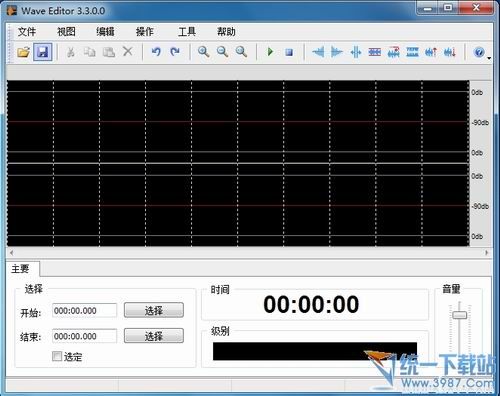Image resolution: width=500 pixels, height=396 pixels.
Task: Close the Wave Editor window
Action: click(476, 8)
